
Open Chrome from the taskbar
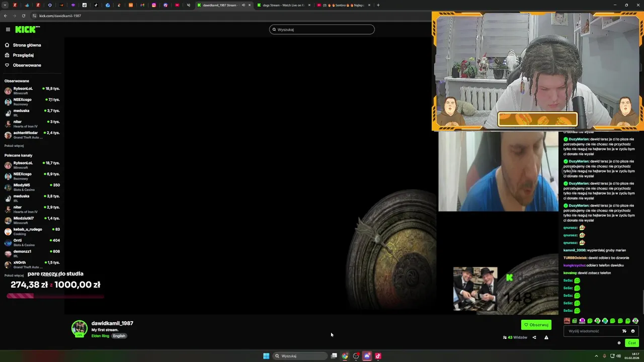(345, 356)
